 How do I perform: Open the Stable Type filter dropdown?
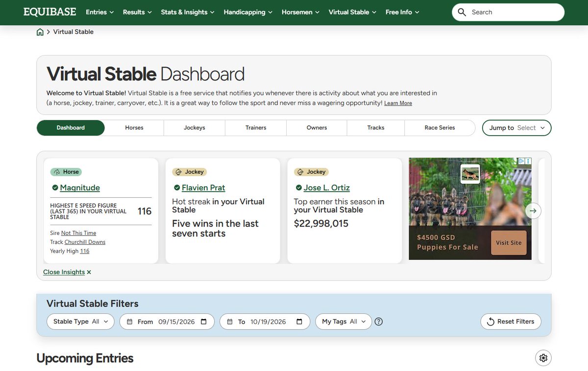pos(80,322)
